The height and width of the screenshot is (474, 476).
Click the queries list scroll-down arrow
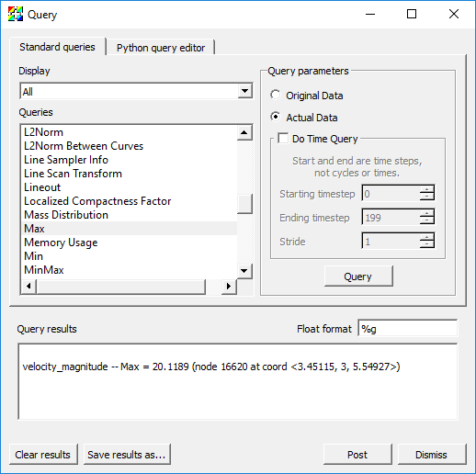(x=244, y=271)
